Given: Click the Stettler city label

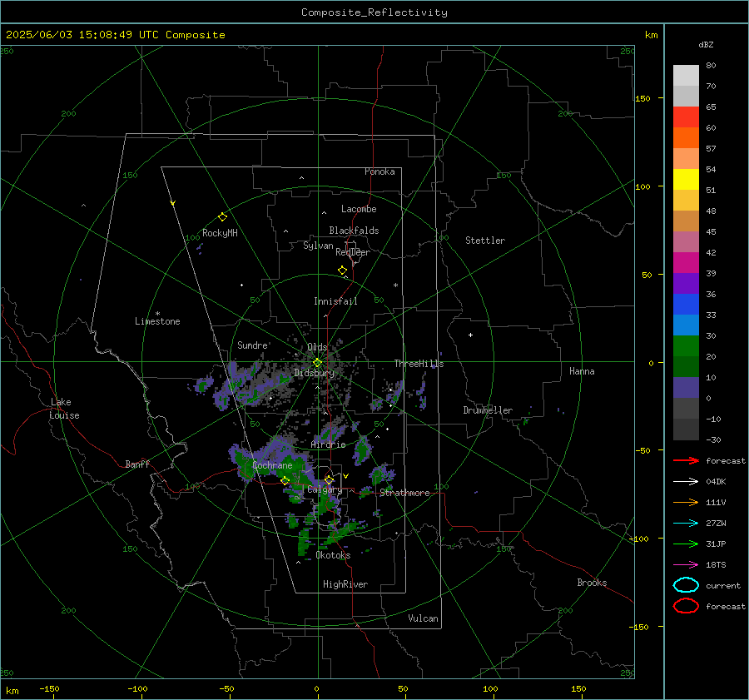Looking at the screenshot, I should [485, 241].
